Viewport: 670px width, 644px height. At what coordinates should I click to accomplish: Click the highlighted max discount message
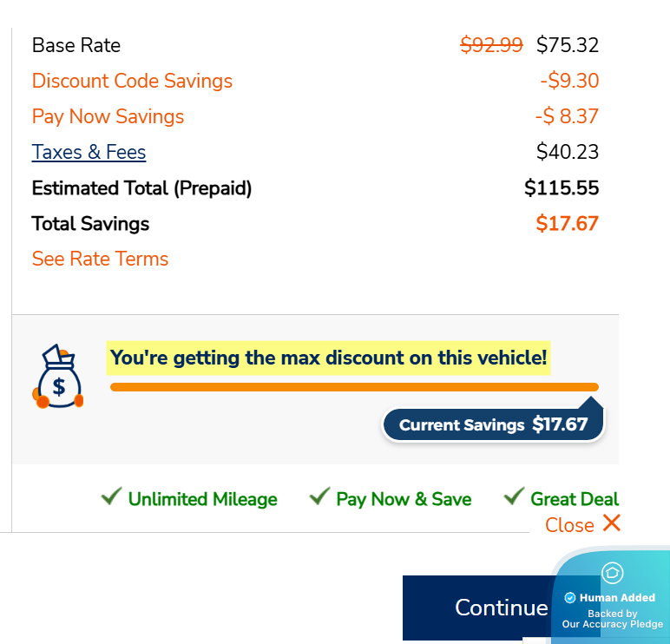329,358
